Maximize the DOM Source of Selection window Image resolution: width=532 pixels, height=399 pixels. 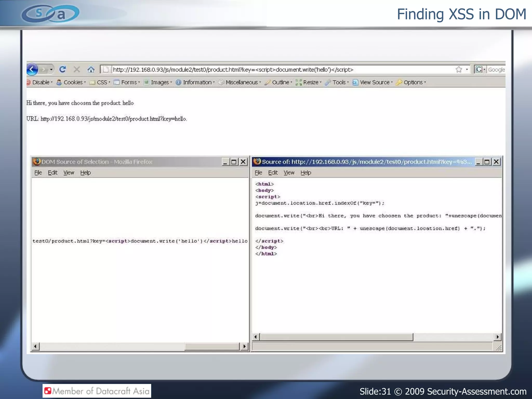[x=234, y=162]
